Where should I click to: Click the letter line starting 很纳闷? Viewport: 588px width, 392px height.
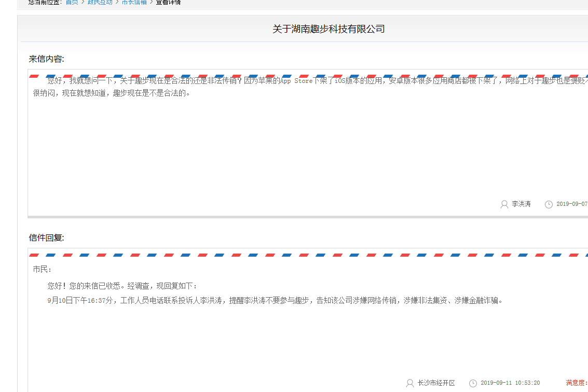tap(112, 93)
